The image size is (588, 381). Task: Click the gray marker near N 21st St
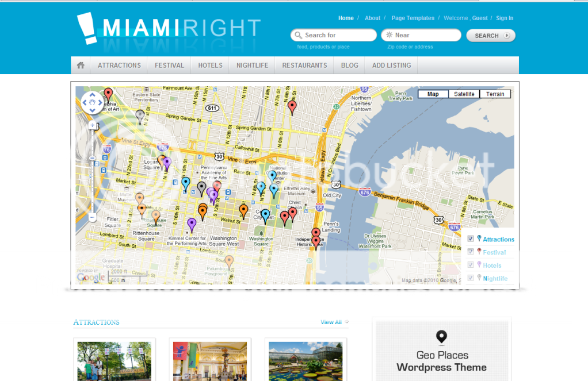tap(140, 117)
